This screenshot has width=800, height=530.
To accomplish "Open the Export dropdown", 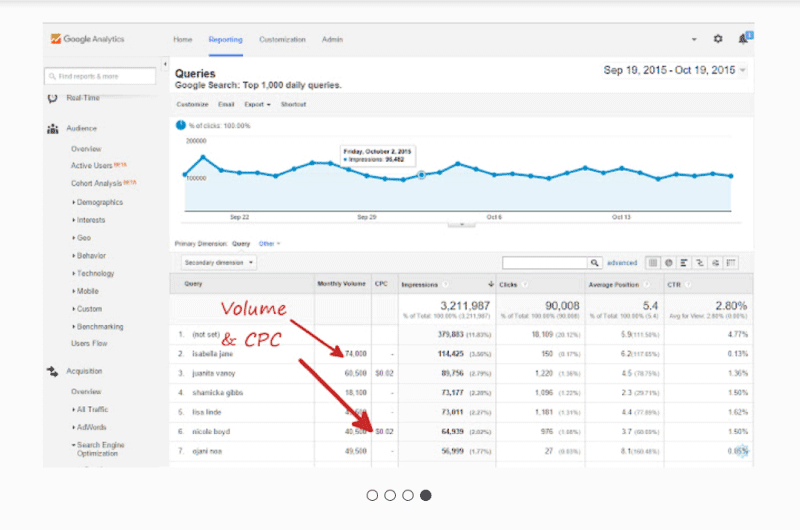I will 257,105.
